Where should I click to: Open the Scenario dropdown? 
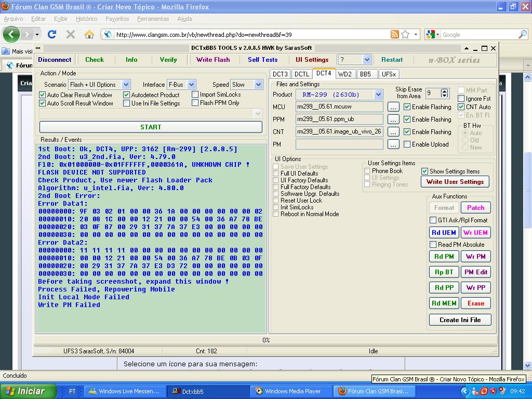click(x=126, y=85)
